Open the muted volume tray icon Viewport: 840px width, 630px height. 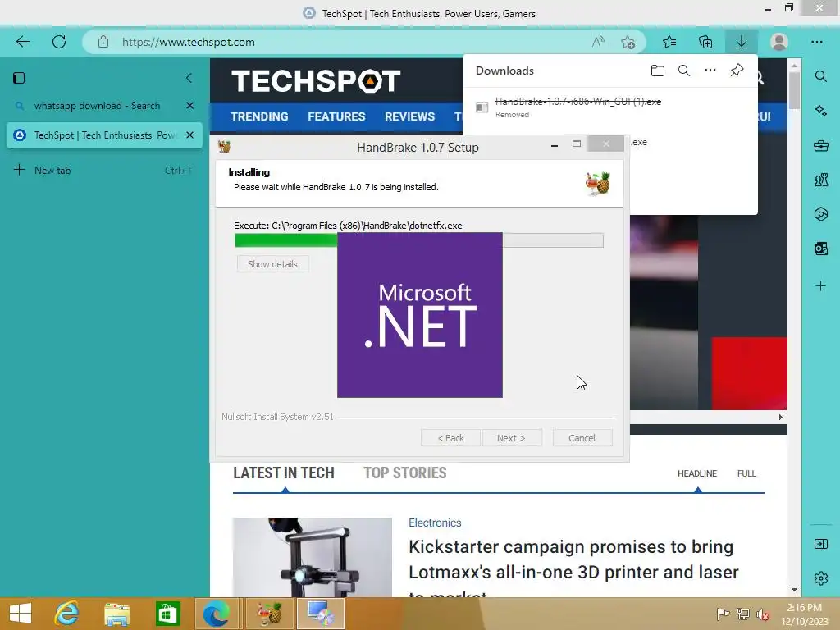click(x=763, y=614)
